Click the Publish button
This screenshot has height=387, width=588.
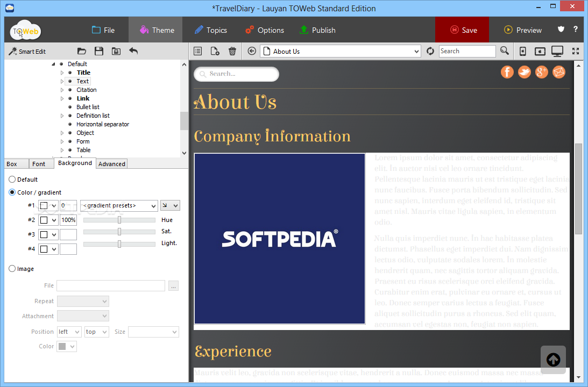click(x=317, y=30)
